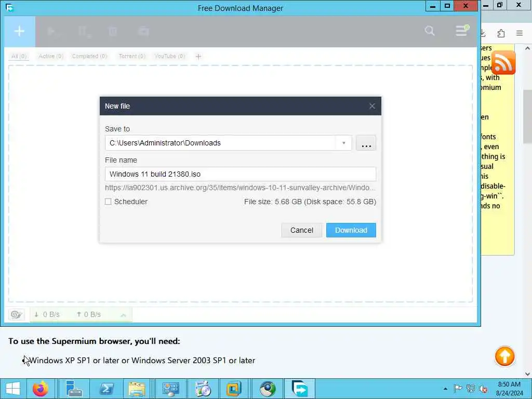
Task: Click the Cancel button
Action: coord(302,230)
